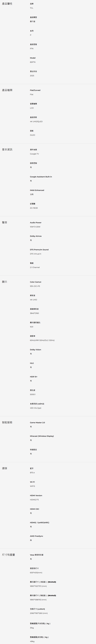Select the Bluetooth value BT5.4

[x=32, y=472]
